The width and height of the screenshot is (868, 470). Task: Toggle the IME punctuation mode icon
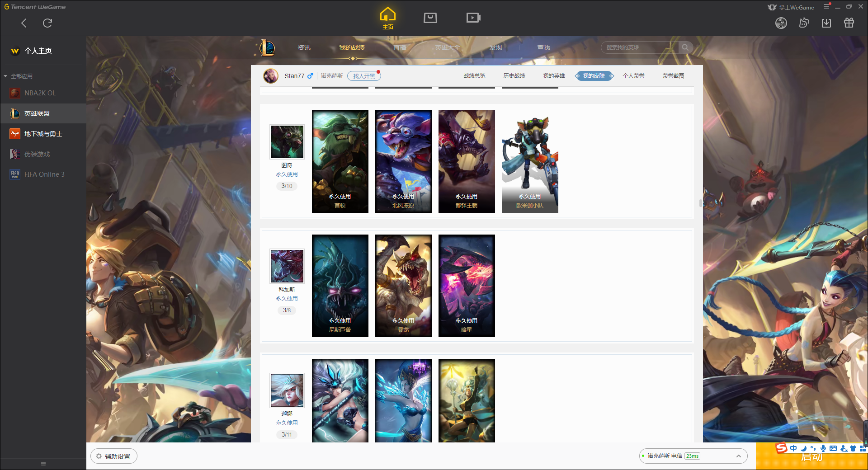click(x=813, y=448)
